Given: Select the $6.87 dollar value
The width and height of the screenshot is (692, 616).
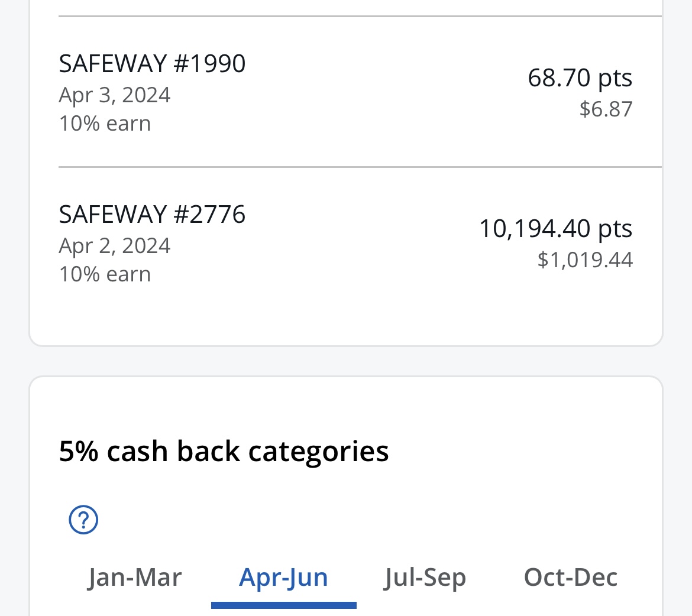Looking at the screenshot, I should pos(606,109).
